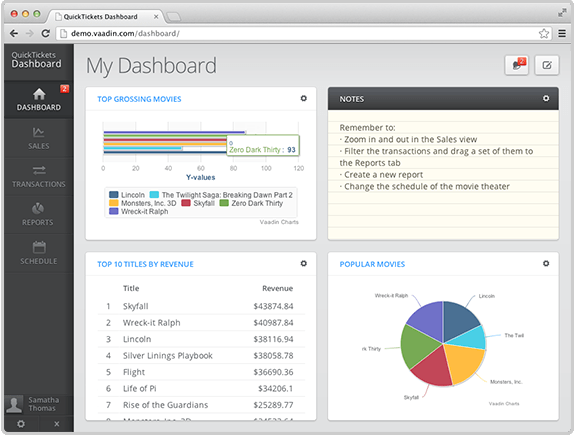Select the Dashboard home tab
575x435 pixels.
(x=39, y=100)
